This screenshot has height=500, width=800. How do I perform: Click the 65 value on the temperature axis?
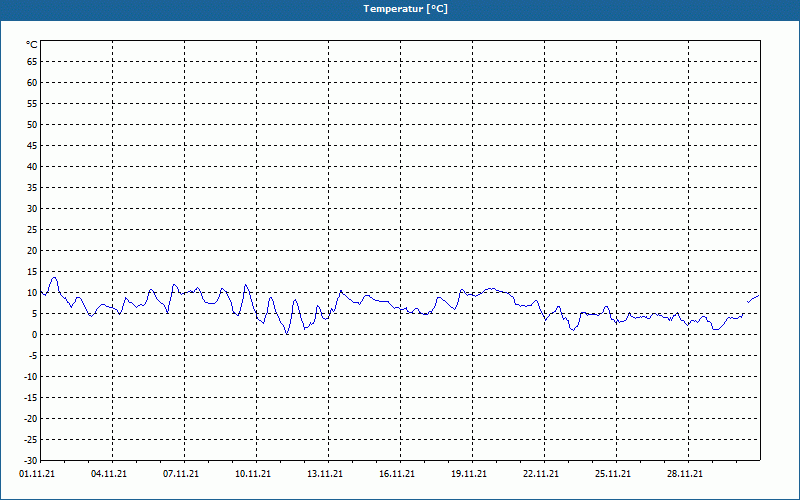tap(32, 62)
